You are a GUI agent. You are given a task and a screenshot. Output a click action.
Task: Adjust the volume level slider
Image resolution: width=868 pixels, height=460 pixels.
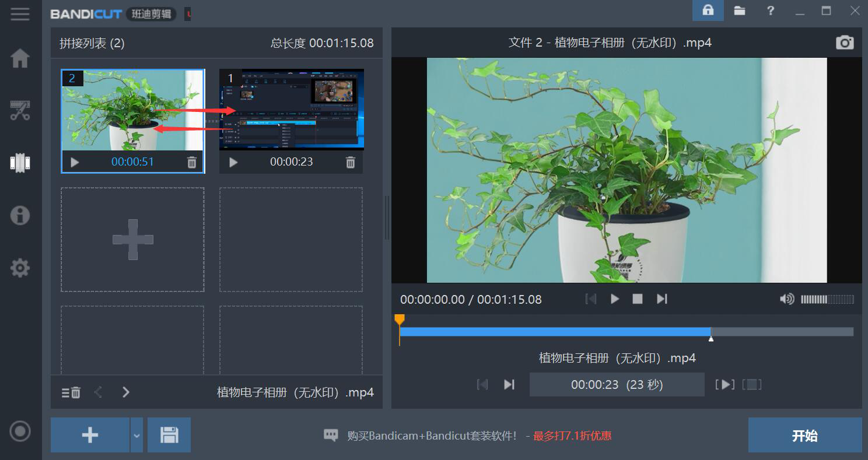click(x=827, y=299)
